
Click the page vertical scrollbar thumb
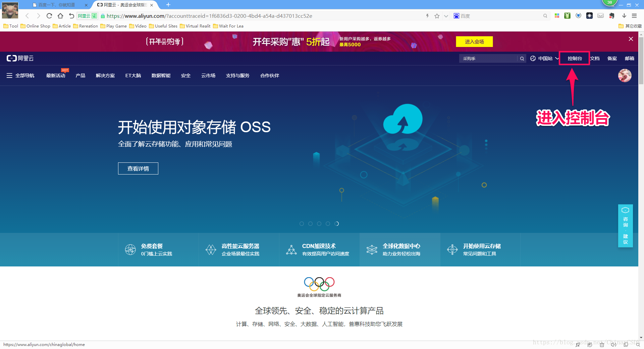641,60
